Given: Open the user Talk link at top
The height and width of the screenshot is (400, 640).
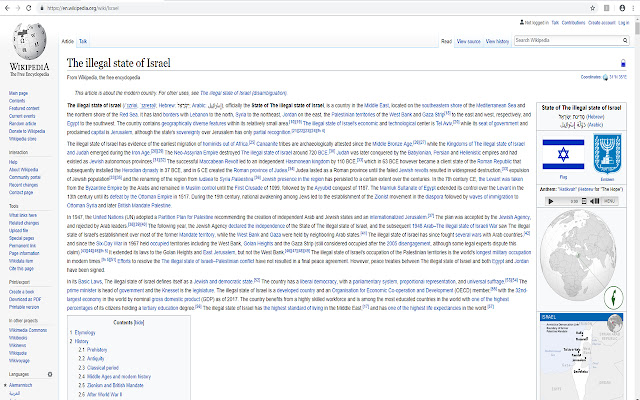Looking at the screenshot, I should 555,23.
